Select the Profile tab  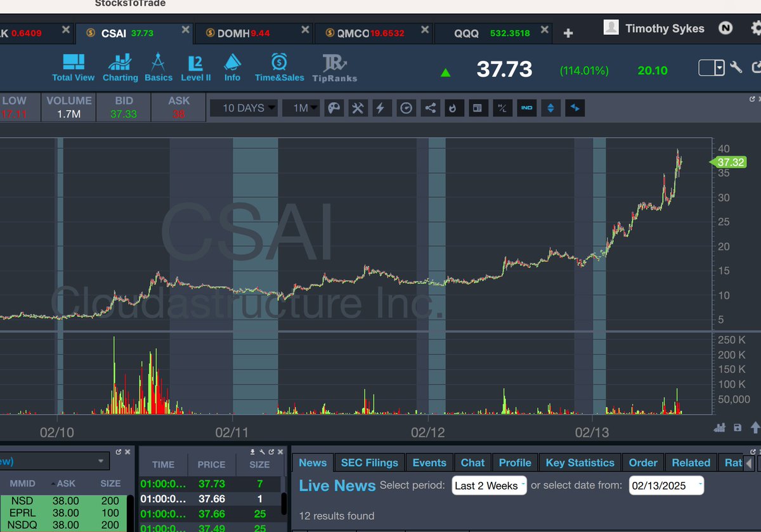(x=515, y=463)
